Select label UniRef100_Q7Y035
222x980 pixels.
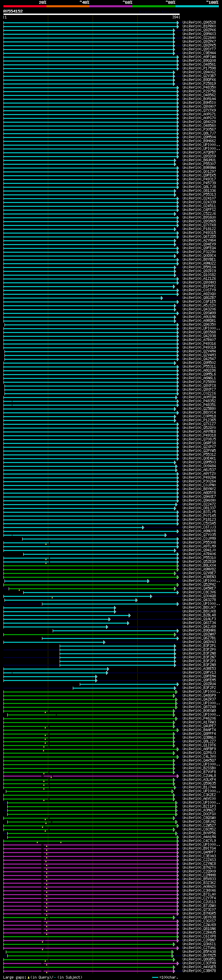pyautogui.click(x=199, y=535)
